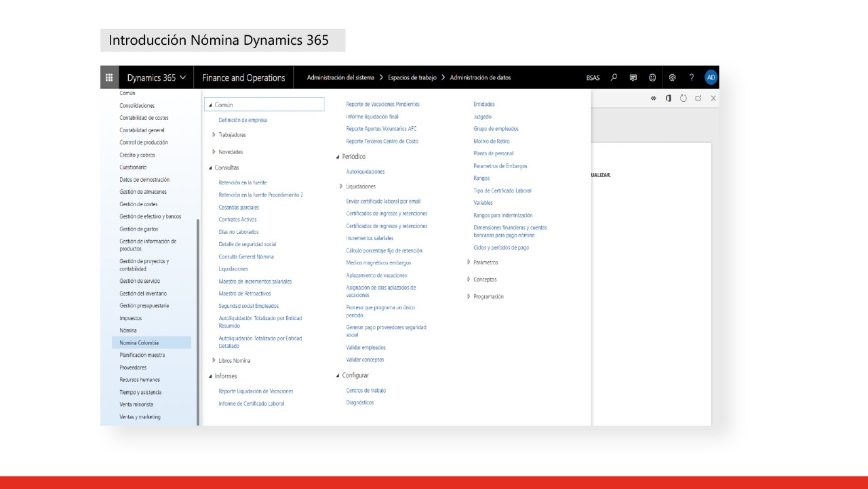The image size is (868, 489).
Task: Open Crédito y cobros module
Action: [x=137, y=155]
